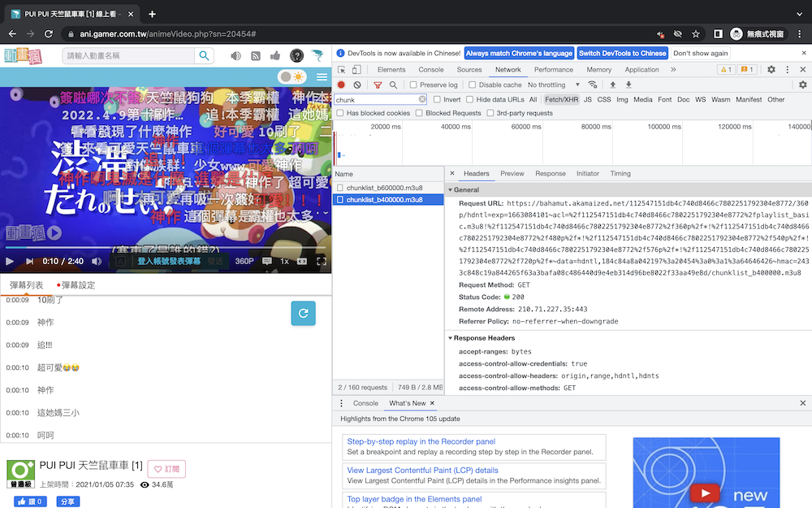The width and height of the screenshot is (812, 508).
Task: Enter fullscreen video mode
Action: click(322, 261)
